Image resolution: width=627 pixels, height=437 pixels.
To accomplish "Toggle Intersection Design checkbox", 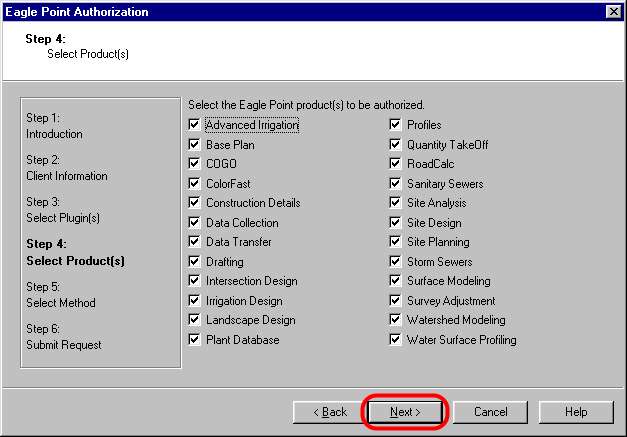I will (x=194, y=280).
